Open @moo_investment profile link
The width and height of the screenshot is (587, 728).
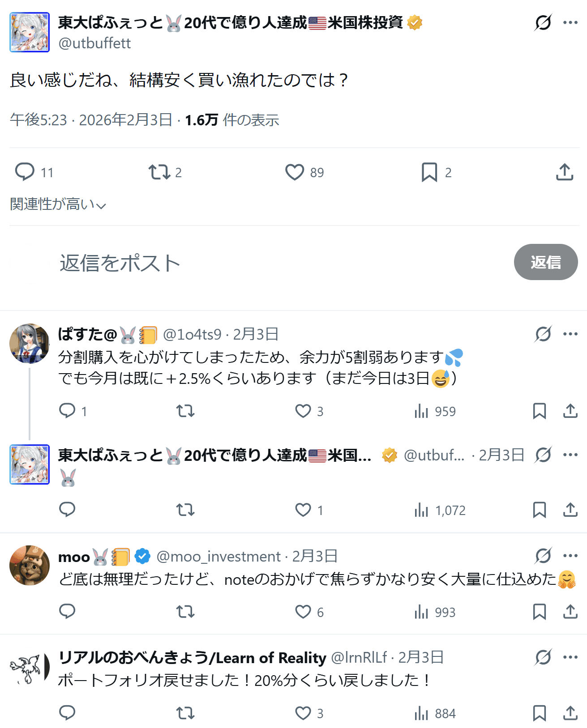[219, 556]
